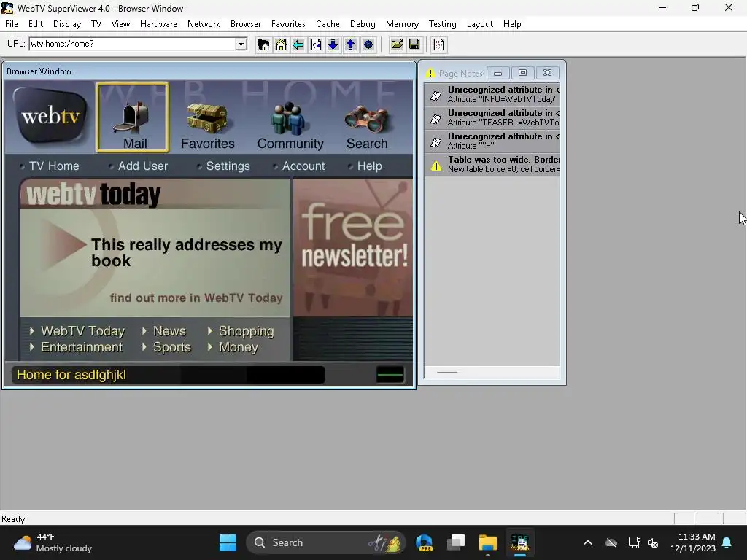747x560 pixels.
Task: Click the blue down arrow toolbar icon
Action: (x=333, y=44)
